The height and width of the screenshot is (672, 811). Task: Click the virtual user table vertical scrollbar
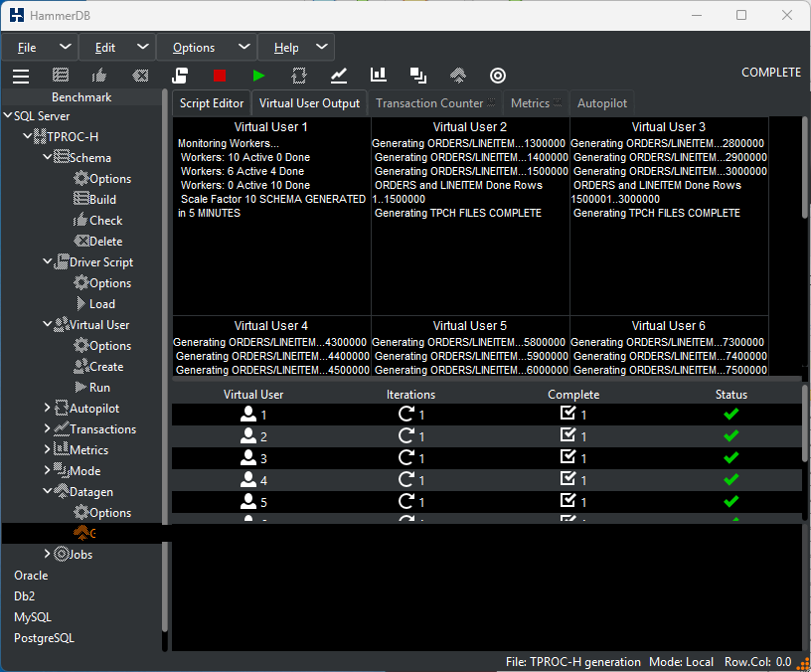tap(804, 422)
